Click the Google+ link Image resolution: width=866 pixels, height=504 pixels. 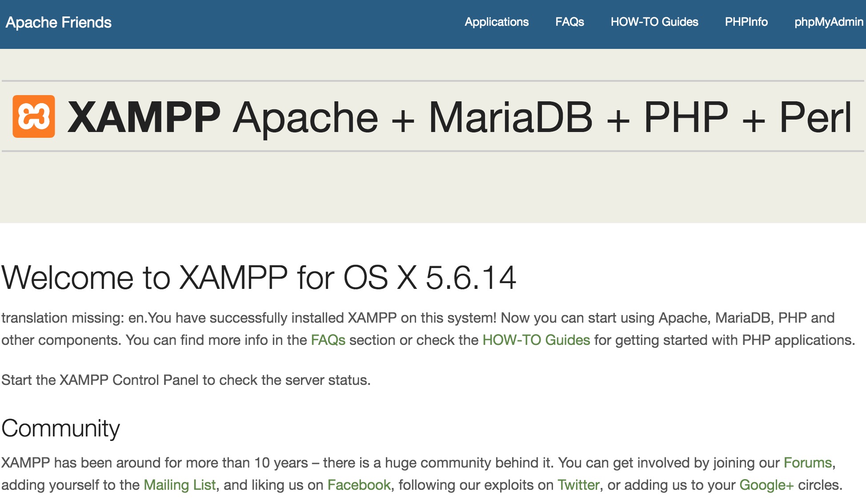click(766, 485)
